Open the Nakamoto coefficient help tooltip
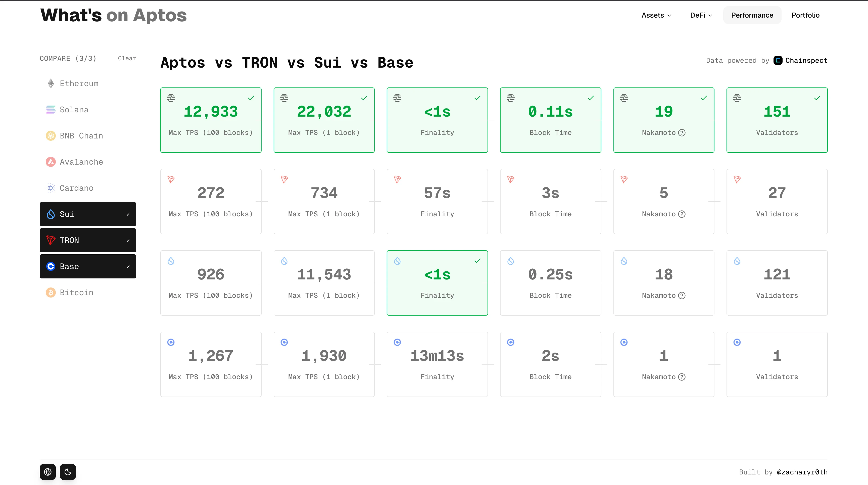 point(682,132)
